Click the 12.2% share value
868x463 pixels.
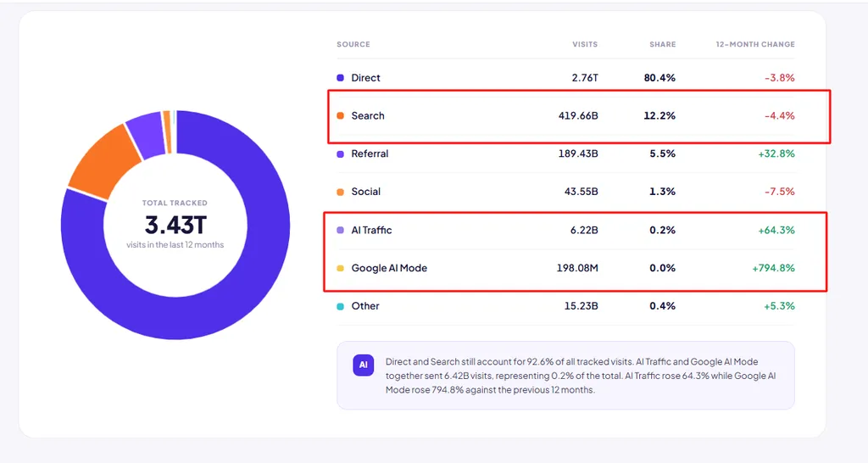659,115
